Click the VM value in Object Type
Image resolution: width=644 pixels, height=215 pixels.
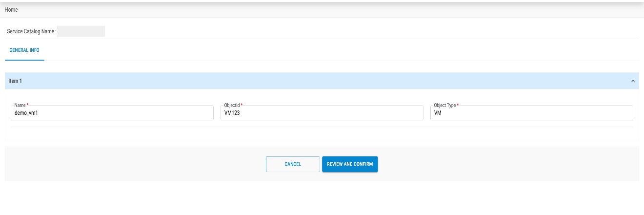[x=438, y=113]
